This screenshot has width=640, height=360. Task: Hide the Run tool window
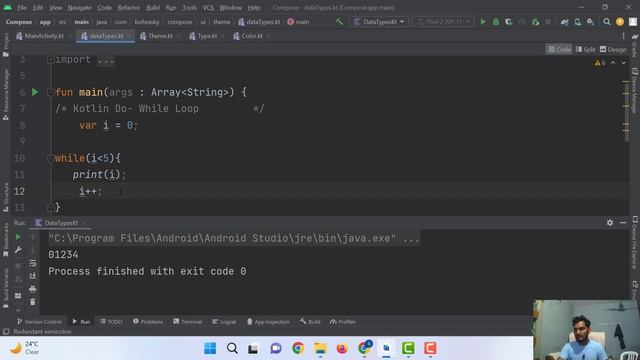tap(623, 223)
